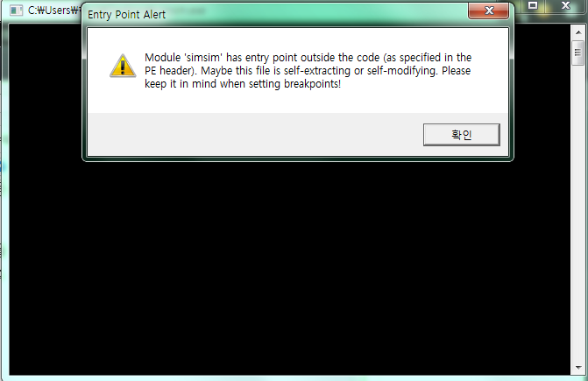This screenshot has height=381, width=588.
Task: Click the C:\Users console title text
Action: tap(53, 11)
